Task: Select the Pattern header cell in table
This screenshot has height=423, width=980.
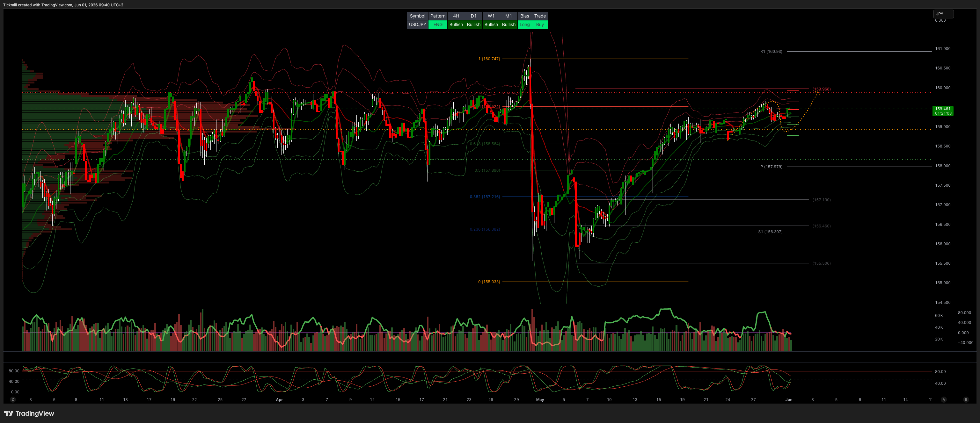Action: pyautogui.click(x=437, y=16)
